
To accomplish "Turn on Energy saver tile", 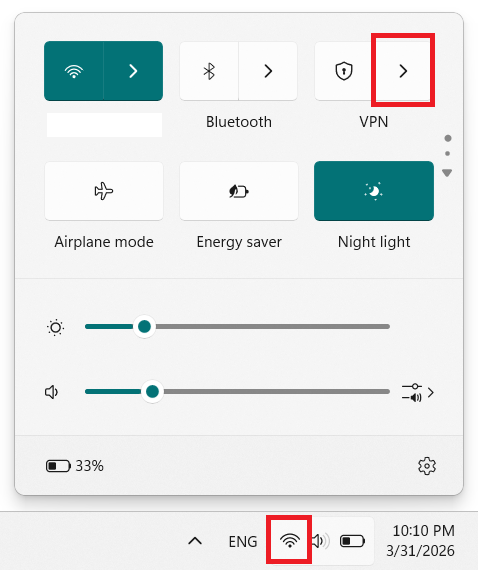I will (x=239, y=191).
